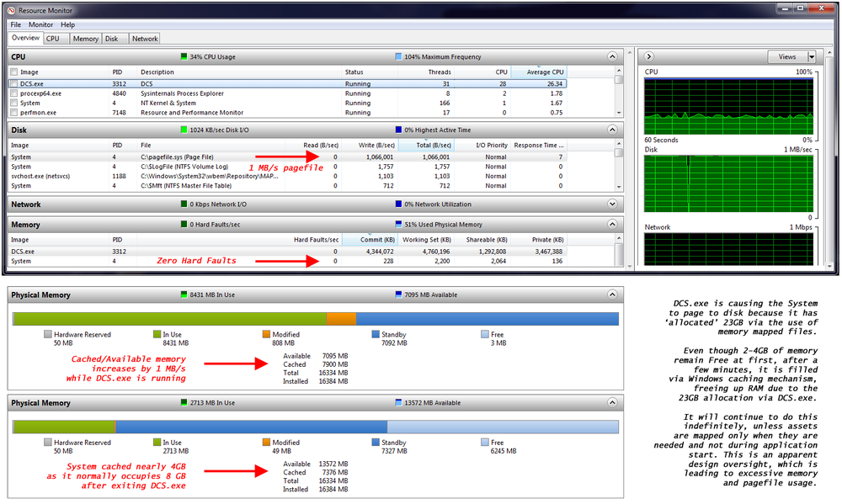Image resolution: width=842 pixels, height=504 pixels.
Task: Tick the checkbox next to DCS.exe
Action: (x=14, y=84)
